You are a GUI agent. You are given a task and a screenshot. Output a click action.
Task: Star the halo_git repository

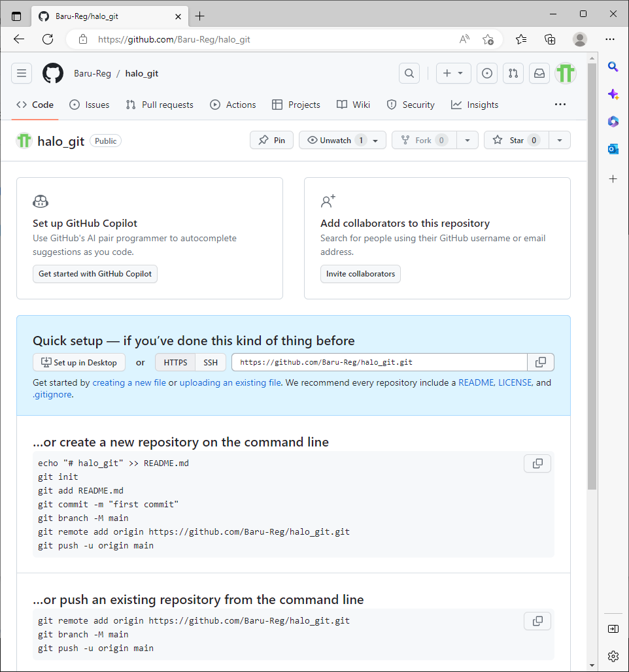(517, 140)
